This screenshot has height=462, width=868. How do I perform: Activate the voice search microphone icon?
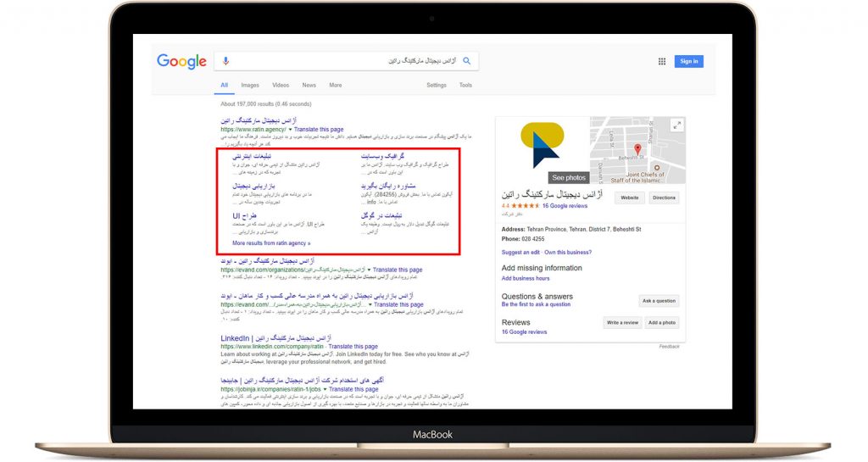(x=225, y=61)
